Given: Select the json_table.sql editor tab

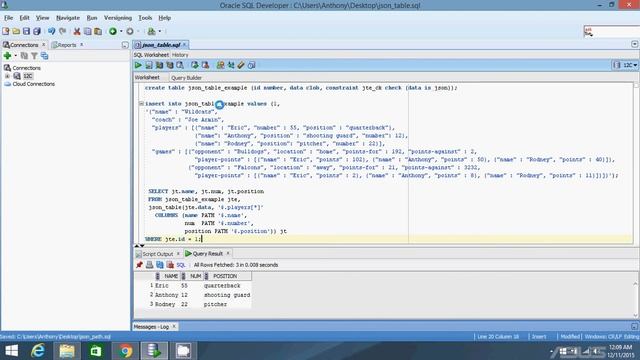Looking at the screenshot, I should pos(160,45).
